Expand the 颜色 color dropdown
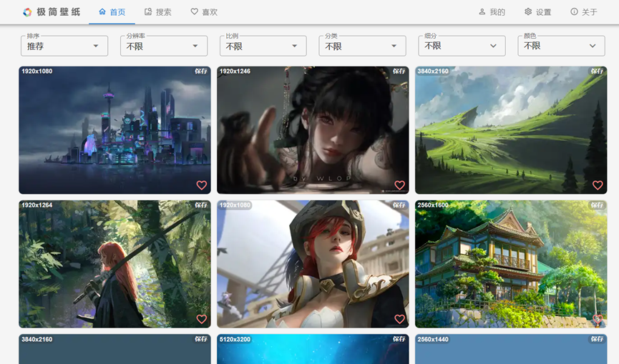This screenshot has height=364, width=619. coord(561,46)
